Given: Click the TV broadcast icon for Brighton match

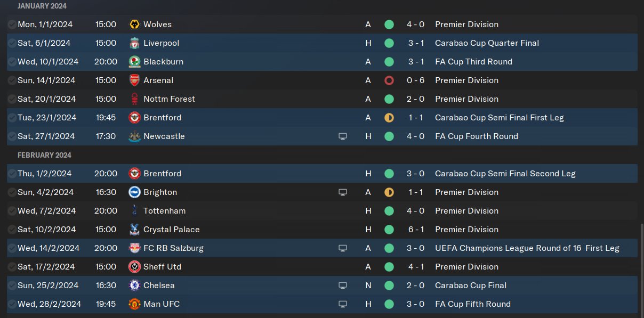Looking at the screenshot, I should pyautogui.click(x=343, y=192).
